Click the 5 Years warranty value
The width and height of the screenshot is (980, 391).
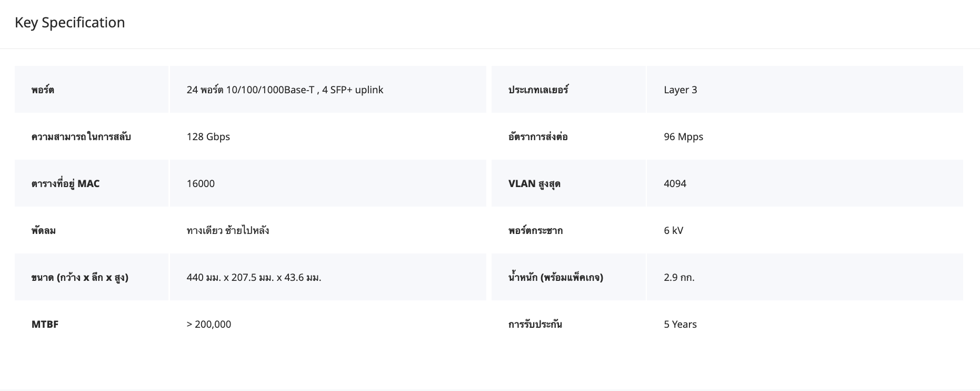(x=680, y=324)
